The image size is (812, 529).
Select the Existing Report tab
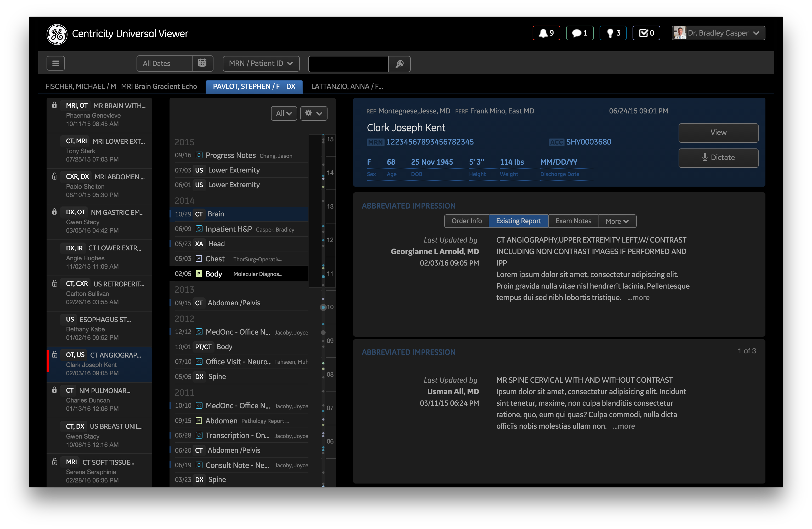pyautogui.click(x=518, y=221)
